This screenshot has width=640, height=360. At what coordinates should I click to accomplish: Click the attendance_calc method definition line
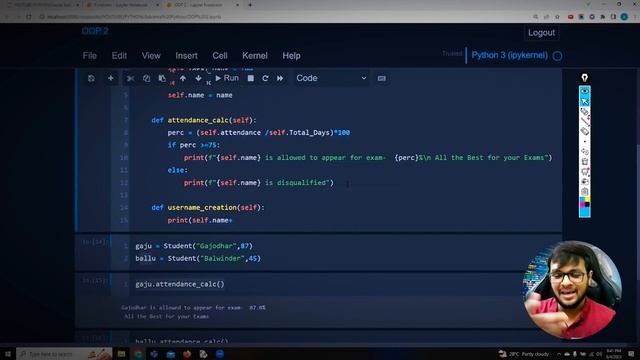[204, 120]
